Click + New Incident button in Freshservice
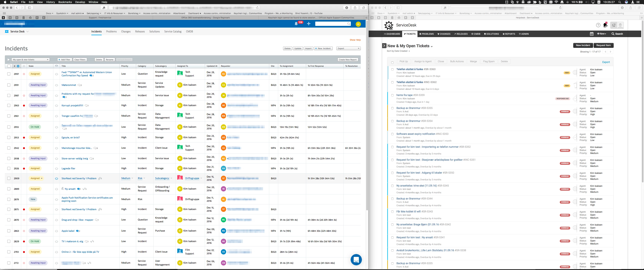 [323, 48]
